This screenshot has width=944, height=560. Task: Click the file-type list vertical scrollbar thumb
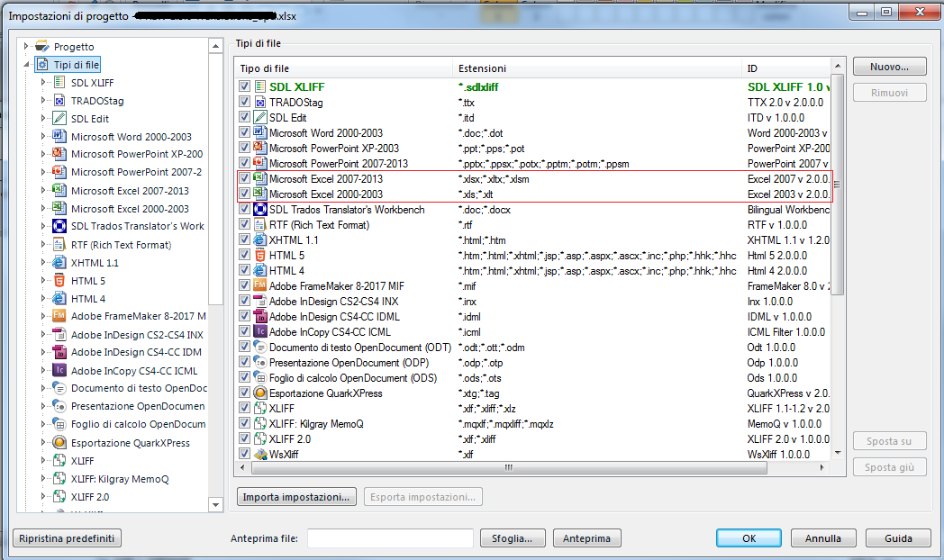tap(837, 184)
